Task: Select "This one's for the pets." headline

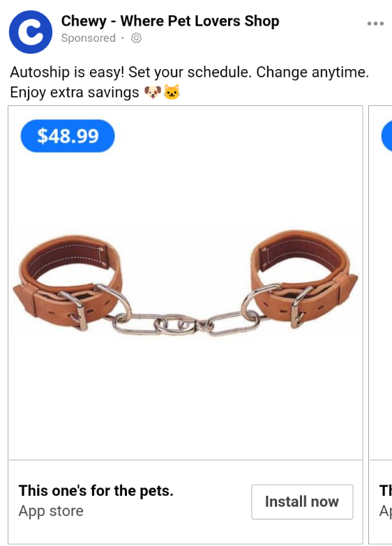Action: coord(96,491)
